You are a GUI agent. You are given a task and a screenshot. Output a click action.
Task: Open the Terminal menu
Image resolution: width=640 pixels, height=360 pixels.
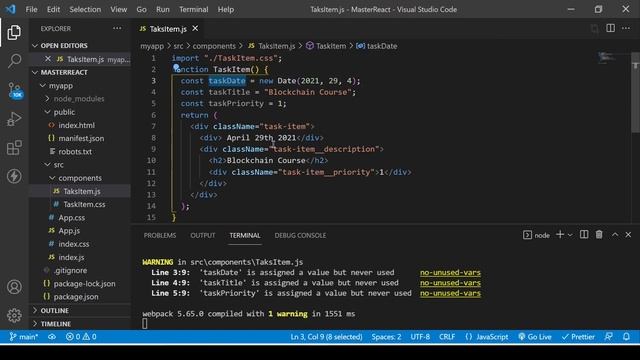pyautogui.click(x=193, y=9)
